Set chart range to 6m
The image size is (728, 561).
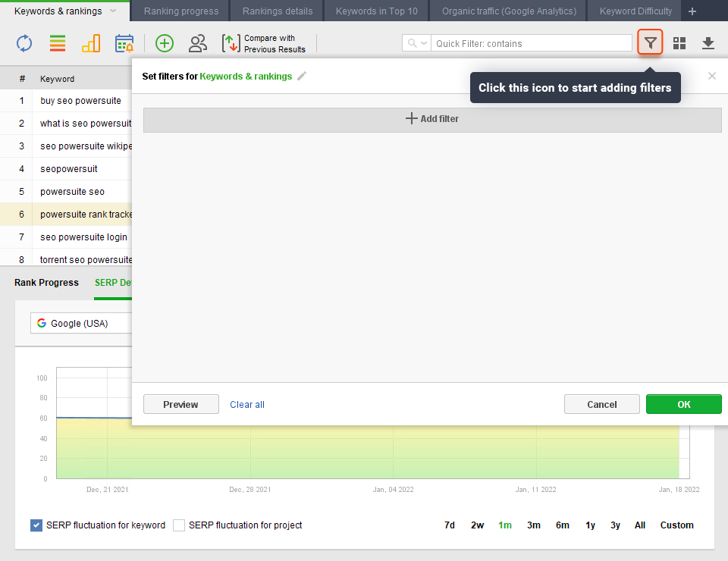click(562, 525)
